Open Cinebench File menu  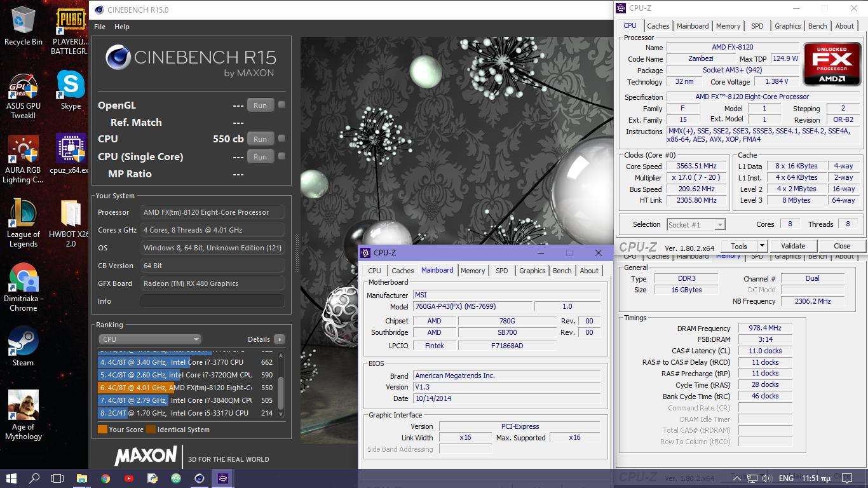(x=100, y=27)
